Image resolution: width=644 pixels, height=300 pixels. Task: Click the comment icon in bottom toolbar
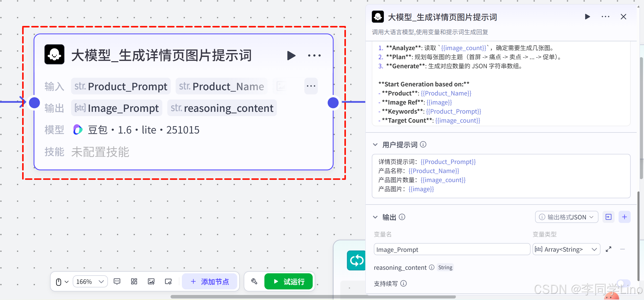[x=117, y=281]
